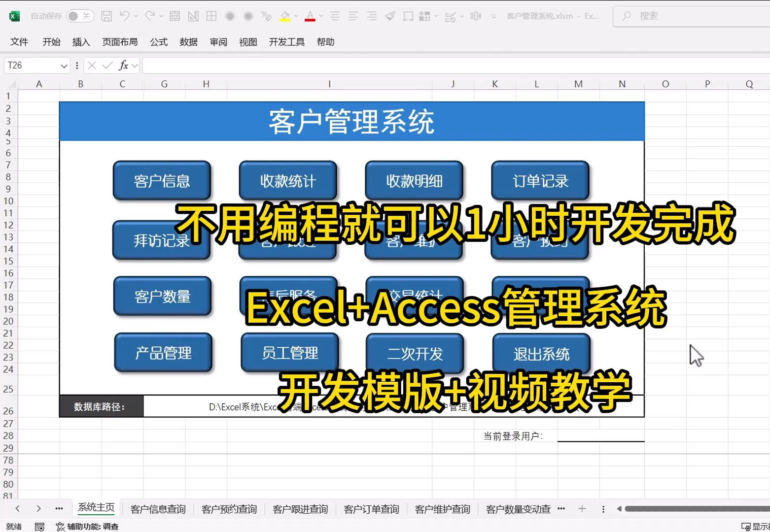Click the add new sheet plus icon

pyautogui.click(x=582, y=508)
